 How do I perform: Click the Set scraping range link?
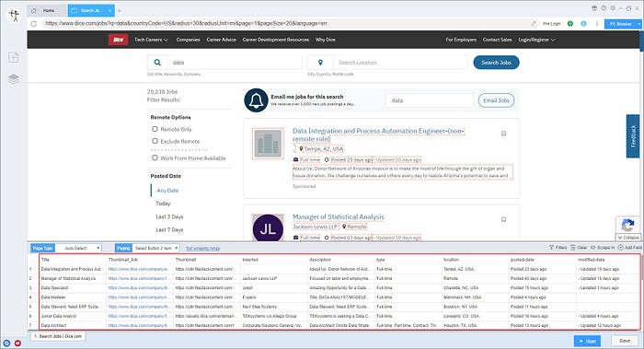coord(203,249)
